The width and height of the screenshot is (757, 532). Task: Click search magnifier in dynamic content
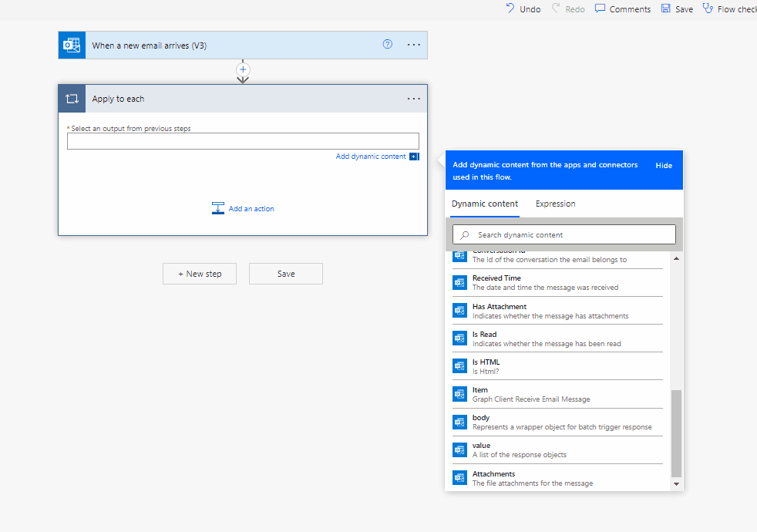point(464,235)
